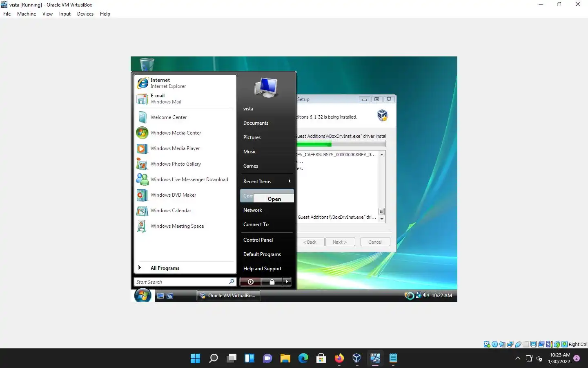
Task: Click the setup log scrollbar thumb
Action: (382, 211)
